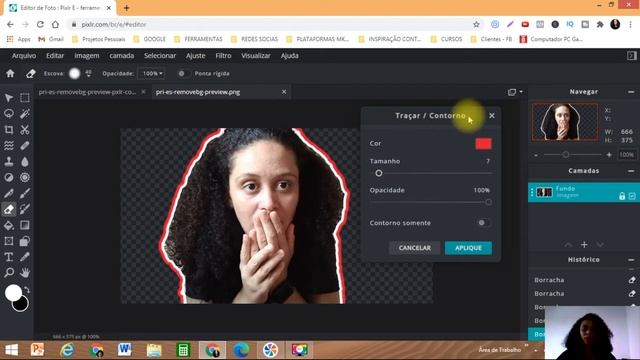Collapse the Camadas panel
This screenshot has height=360, width=640.
coord(631,171)
